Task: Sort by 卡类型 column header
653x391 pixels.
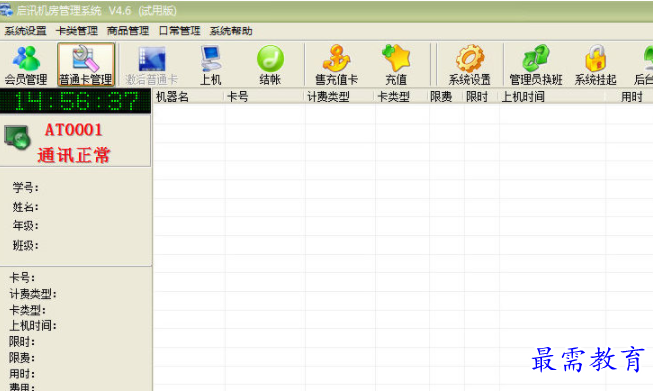Action: pyautogui.click(x=402, y=97)
